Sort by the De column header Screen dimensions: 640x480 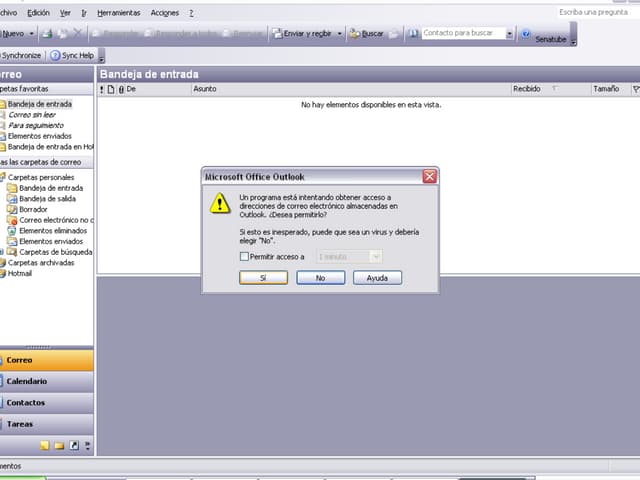pos(158,89)
